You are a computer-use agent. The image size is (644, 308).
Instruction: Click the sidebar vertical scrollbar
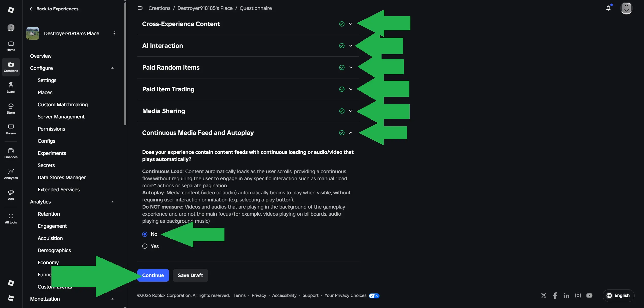click(125, 63)
